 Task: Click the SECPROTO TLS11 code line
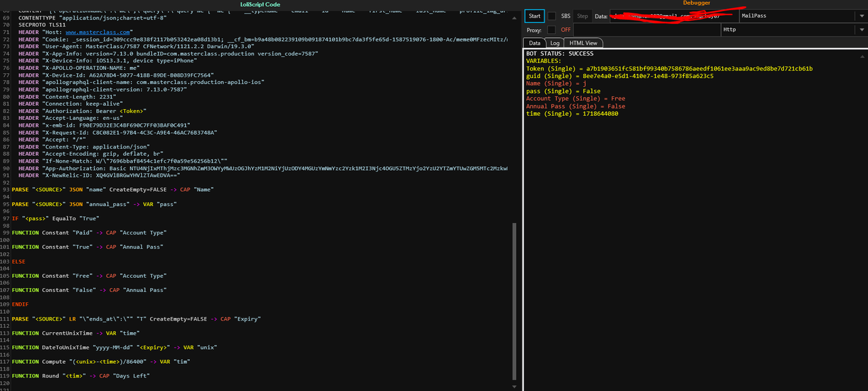click(x=43, y=24)
